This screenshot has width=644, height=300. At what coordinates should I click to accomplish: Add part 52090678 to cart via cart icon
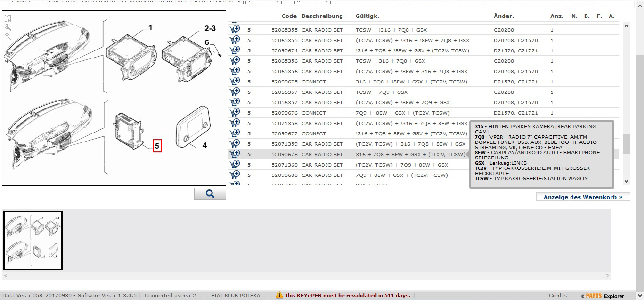tap(235, 154)
